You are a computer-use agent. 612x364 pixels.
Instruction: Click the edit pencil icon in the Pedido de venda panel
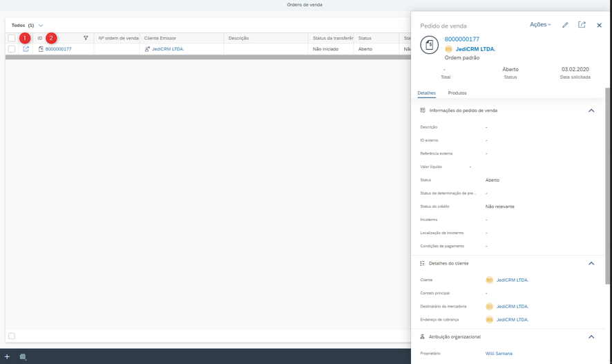(565, 25)
